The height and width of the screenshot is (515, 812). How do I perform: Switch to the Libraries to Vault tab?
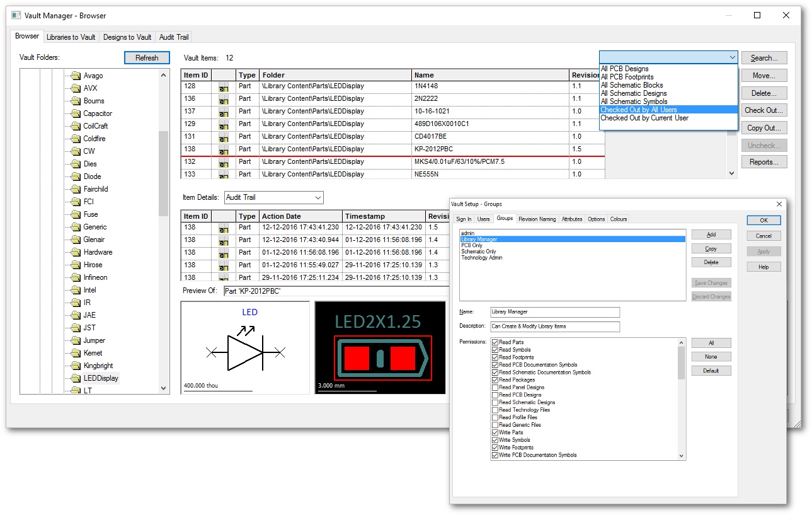point(71,37)
